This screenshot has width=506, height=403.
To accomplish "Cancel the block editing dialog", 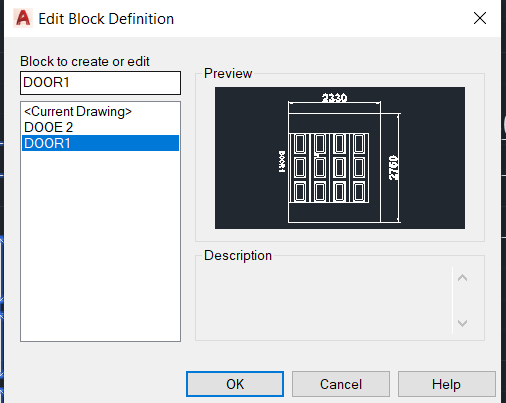I will pyautogui.click(x=341, y=384).
